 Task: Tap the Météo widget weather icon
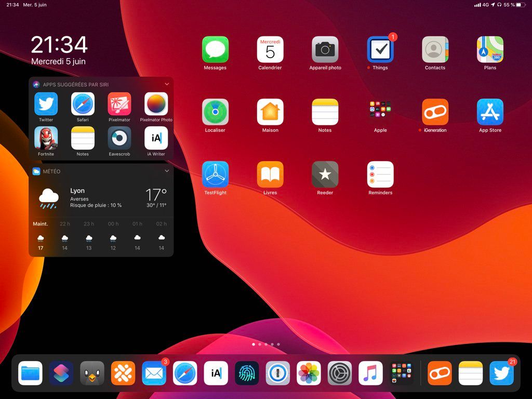coord(36,171)
